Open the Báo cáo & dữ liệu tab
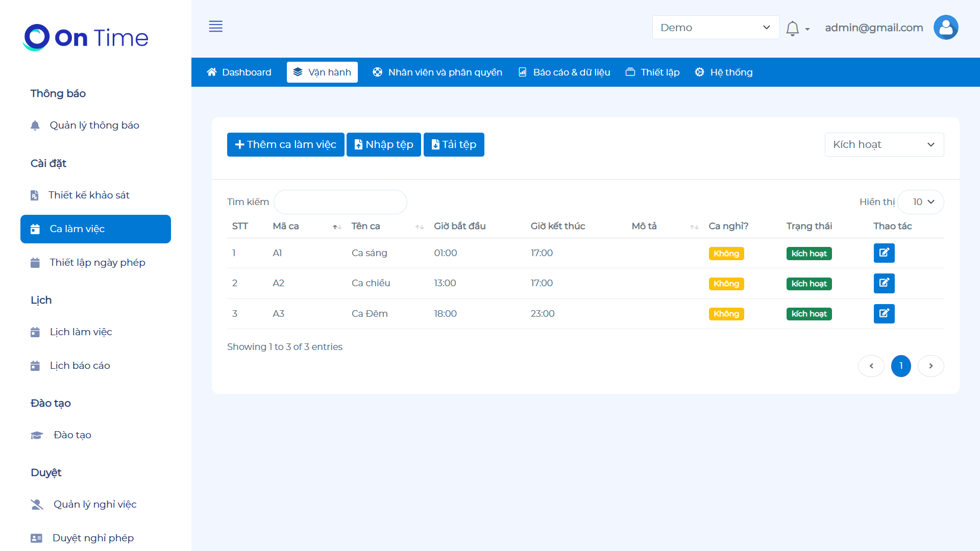Screen dimensions: 980x551 (564, 72)
